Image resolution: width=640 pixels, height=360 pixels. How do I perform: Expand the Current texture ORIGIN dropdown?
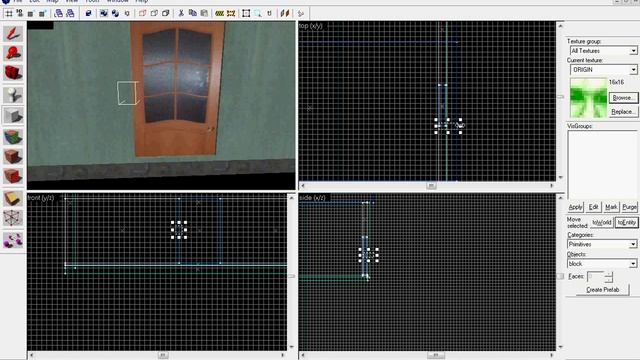tap(633, 69)
